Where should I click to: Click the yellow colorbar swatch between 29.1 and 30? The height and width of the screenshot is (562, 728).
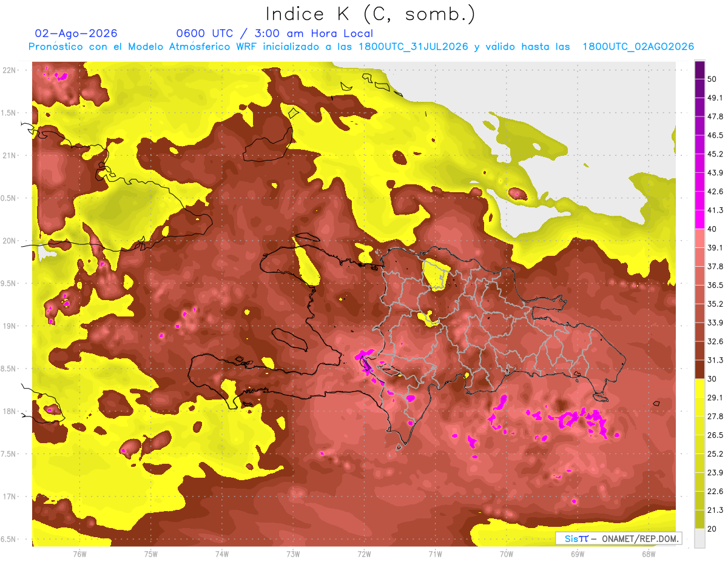point(699,388)
